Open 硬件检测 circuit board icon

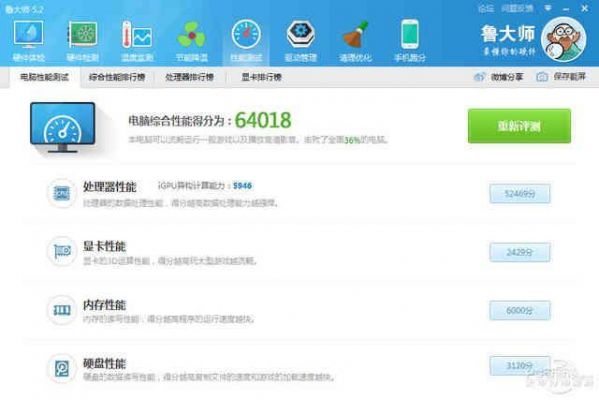click(83, 34)
